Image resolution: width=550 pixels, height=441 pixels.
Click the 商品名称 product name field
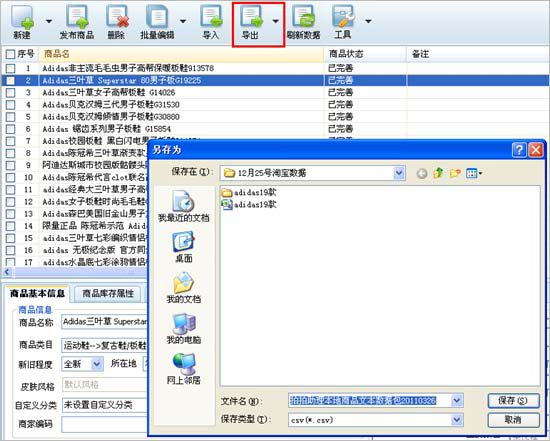pos(104,322)
